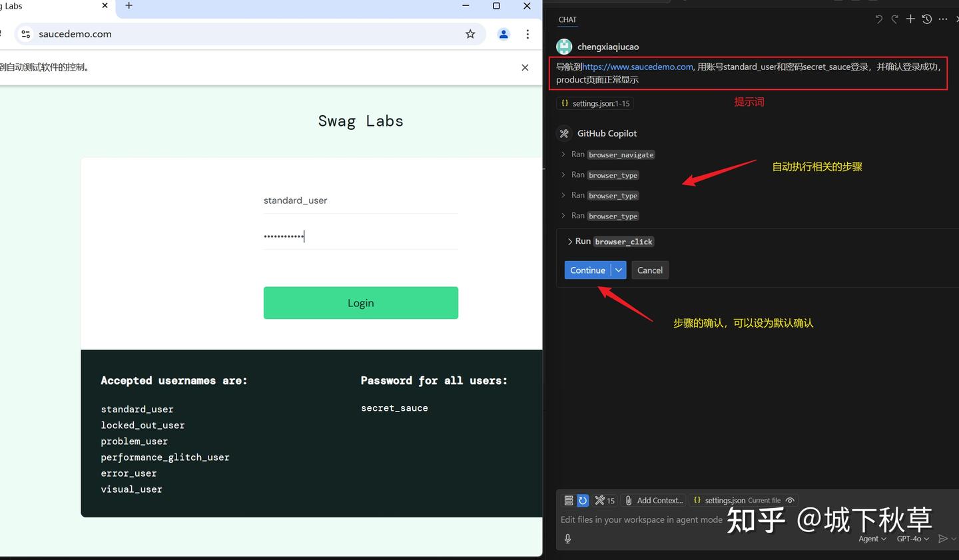Toggle the blue auto-approve loop icon
This screenshot has height=560, width=959.
point(583,500)
